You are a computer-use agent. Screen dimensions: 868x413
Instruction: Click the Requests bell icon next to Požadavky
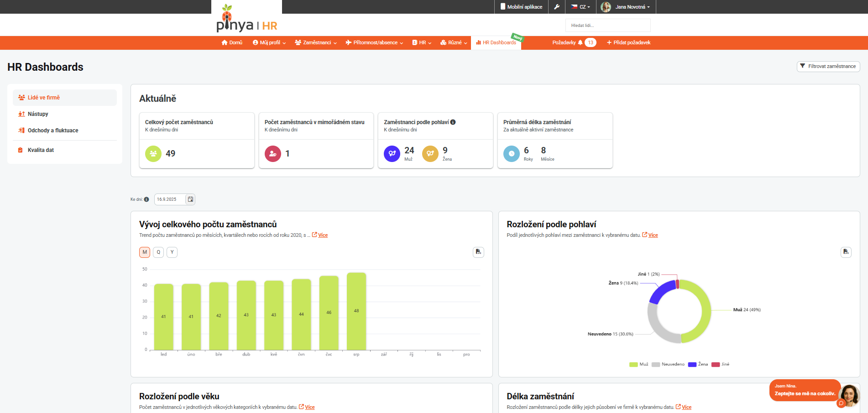[580, 42]
